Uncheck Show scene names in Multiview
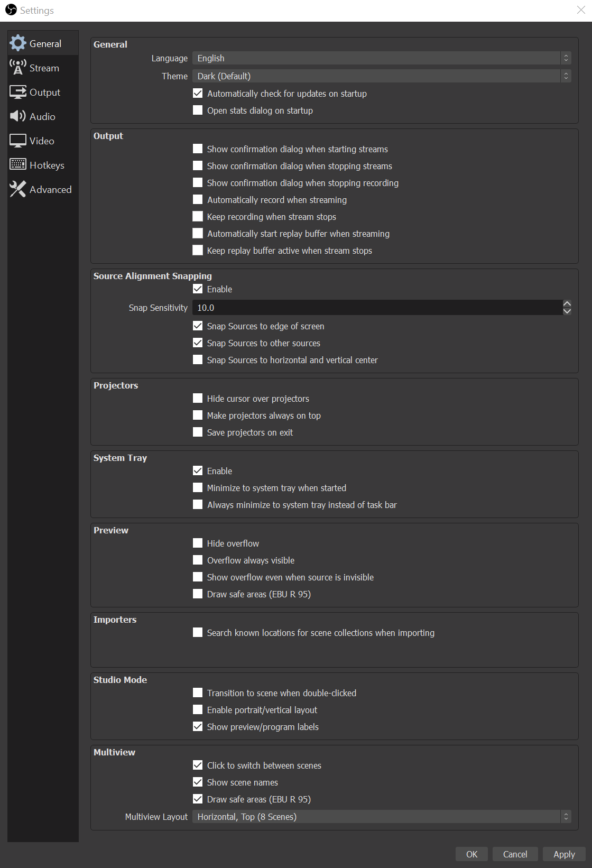The height and width of the screenshot is (868, 592). (198, 782)
